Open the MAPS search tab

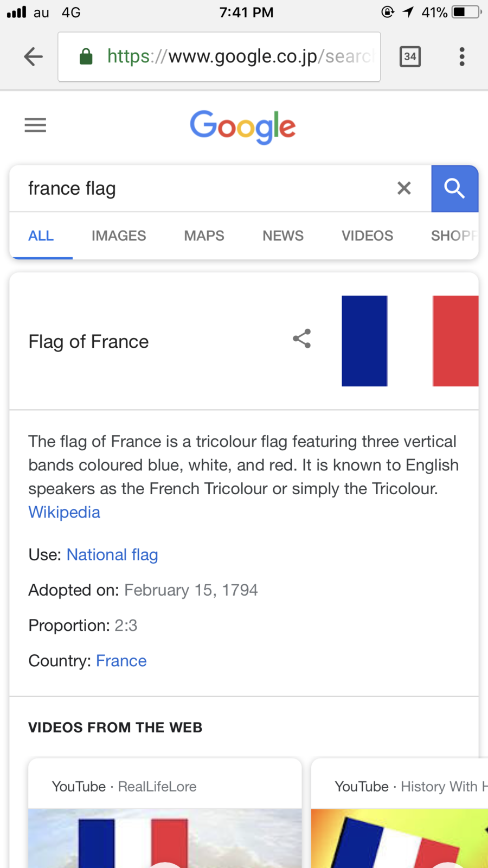[204, 235]
